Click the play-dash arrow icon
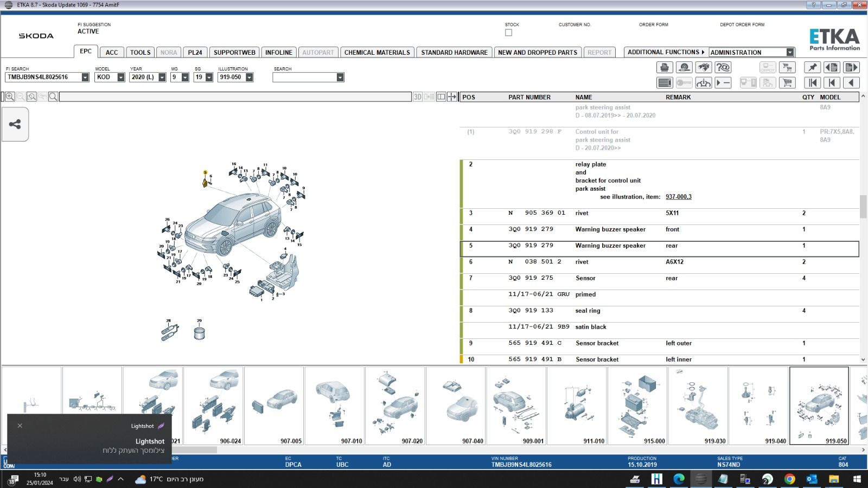Image resolution: width=868 pixels, height=488 pixels. coord(723,83)
